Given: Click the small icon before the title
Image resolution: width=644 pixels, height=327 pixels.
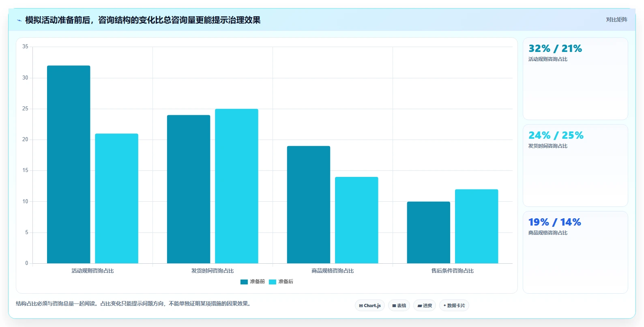Looking at the screenshot, I should point(19,20).
